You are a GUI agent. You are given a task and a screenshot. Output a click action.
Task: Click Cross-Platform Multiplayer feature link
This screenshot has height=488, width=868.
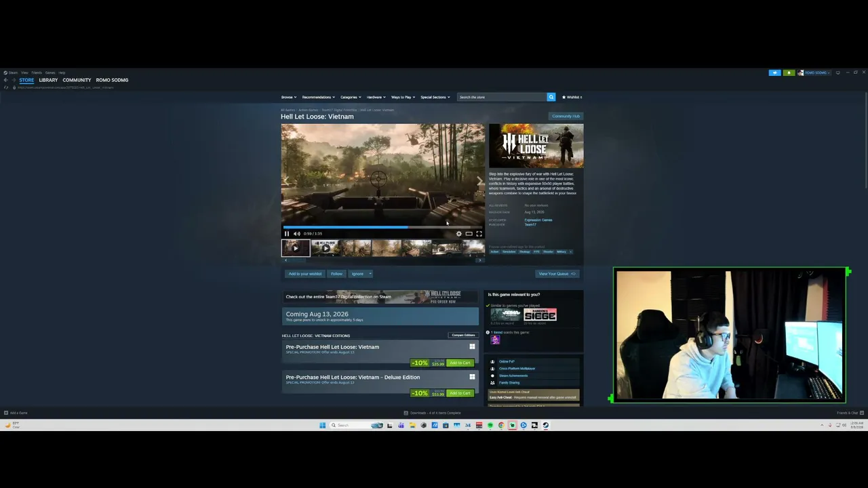[x=517, y=369]
